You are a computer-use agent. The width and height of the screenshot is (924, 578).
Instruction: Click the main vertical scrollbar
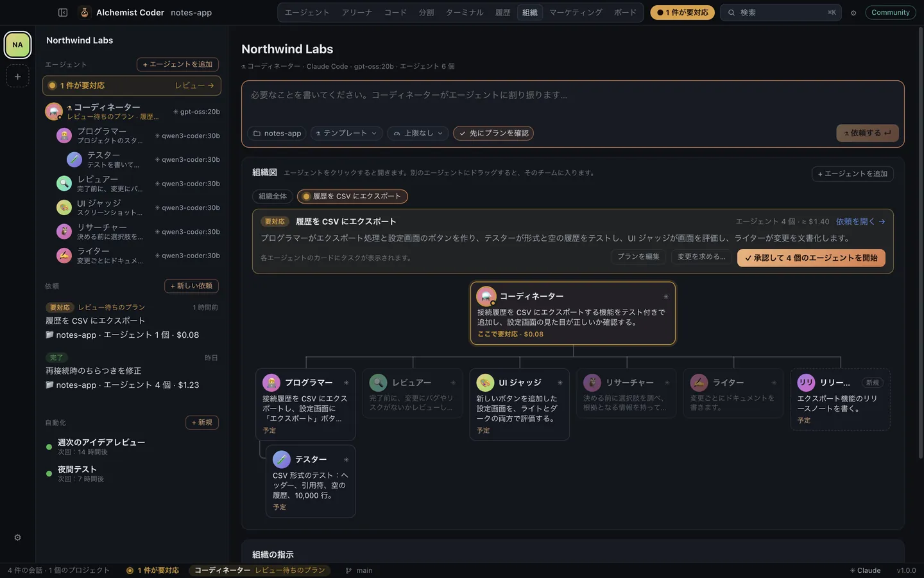[x=921, y=243]
